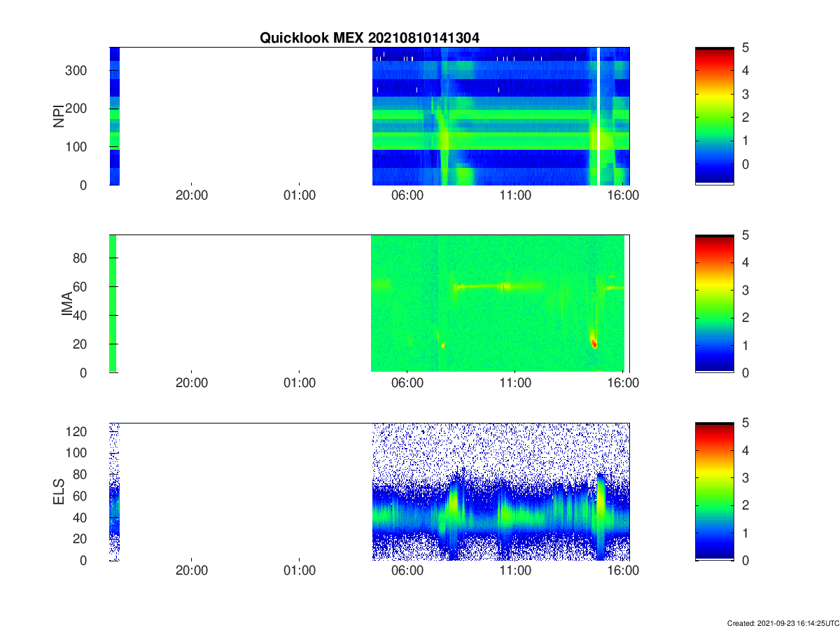Click the "1" label on the ELS colorbar
This screenshot has width=840, height=630.
pos(746,533)
